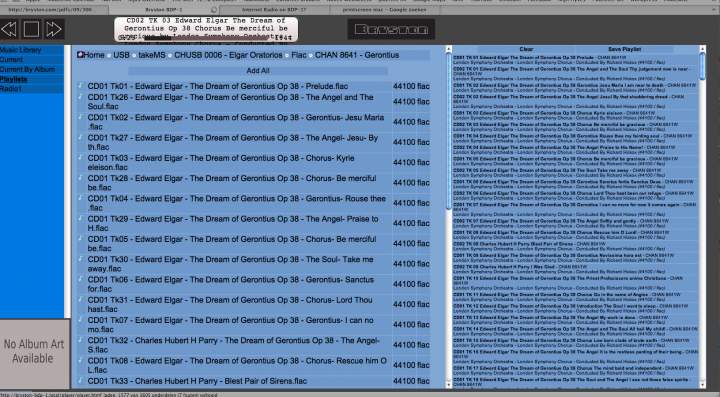Select playlist entry CD02 TK 05 The Soul Take me away
The width and height of the screenshot is (720, 397).
coord(575,172)
